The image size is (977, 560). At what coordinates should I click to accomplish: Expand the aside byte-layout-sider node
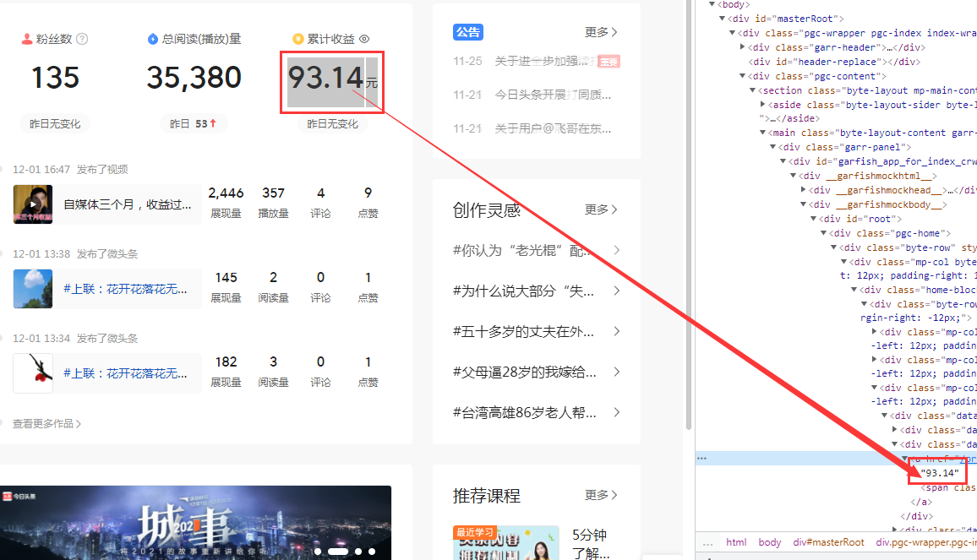(764, 105)
